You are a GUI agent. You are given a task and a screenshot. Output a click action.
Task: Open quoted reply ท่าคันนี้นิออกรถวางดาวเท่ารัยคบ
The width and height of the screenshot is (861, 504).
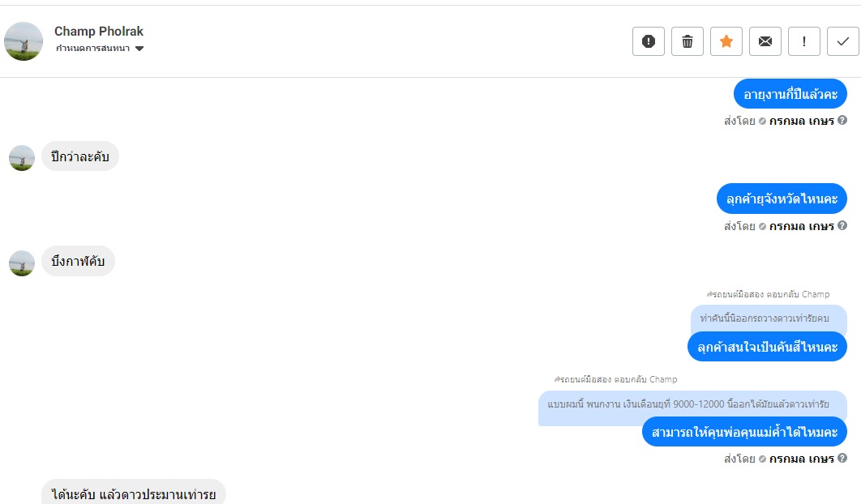[765, 318]
